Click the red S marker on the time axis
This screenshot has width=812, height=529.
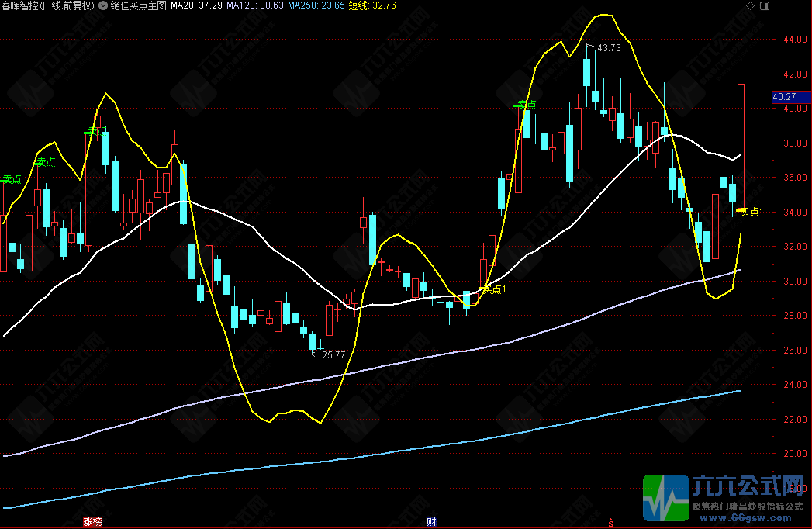[611, 523]
